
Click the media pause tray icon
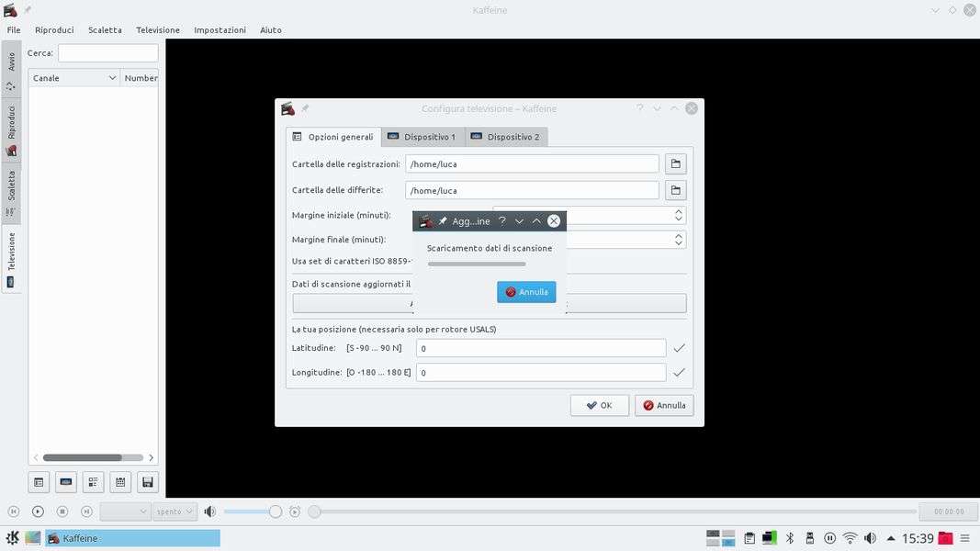[x=830, y=538]
